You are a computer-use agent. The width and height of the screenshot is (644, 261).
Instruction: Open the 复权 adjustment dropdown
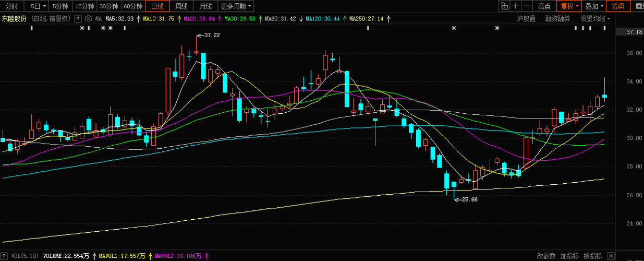click(569, 6)
